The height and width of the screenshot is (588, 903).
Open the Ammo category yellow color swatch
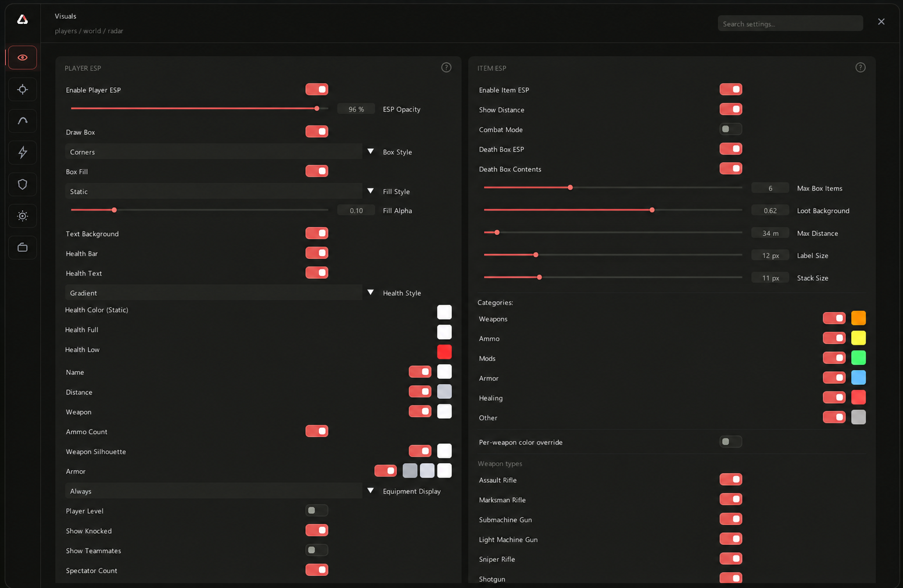pyautogui.click(x=858, y=338)
